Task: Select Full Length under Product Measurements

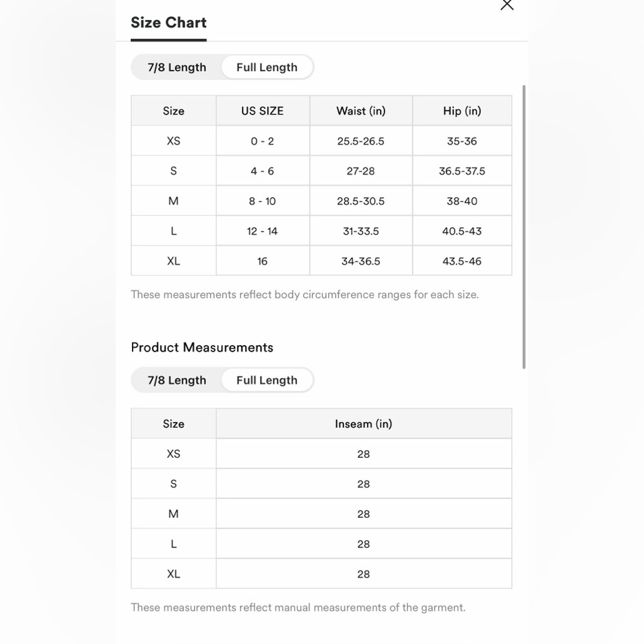Action: (x=267, y=381)
